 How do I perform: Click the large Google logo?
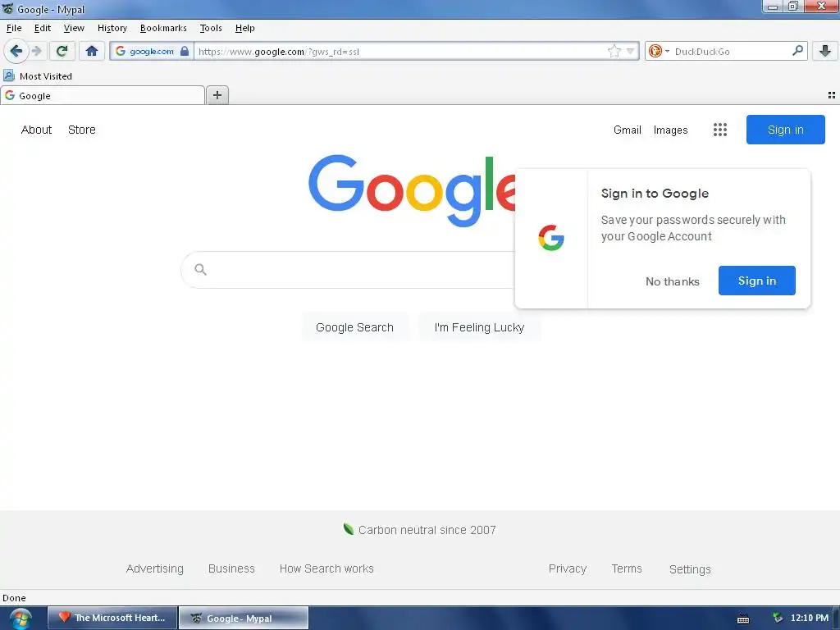pyautogui.click(x=412, y=190)
